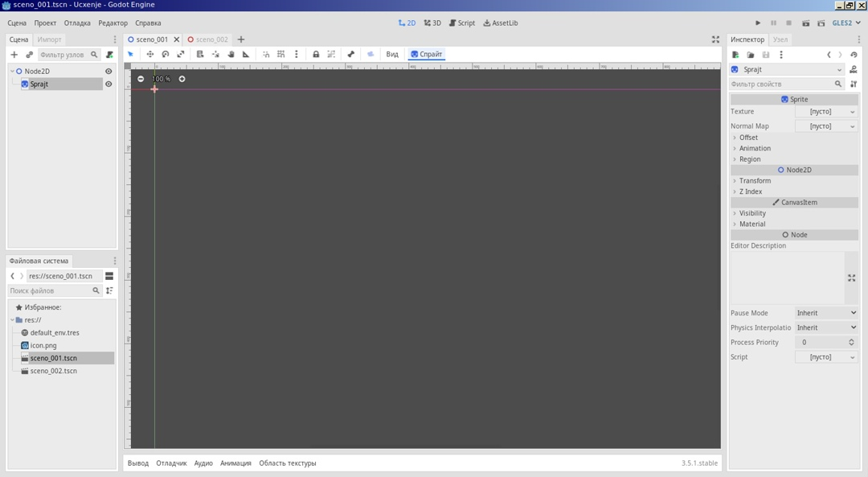Open snapping options three-dot menu
This screenshot has width=868, height=477.
pyautogui.click(x=296, y=54)
